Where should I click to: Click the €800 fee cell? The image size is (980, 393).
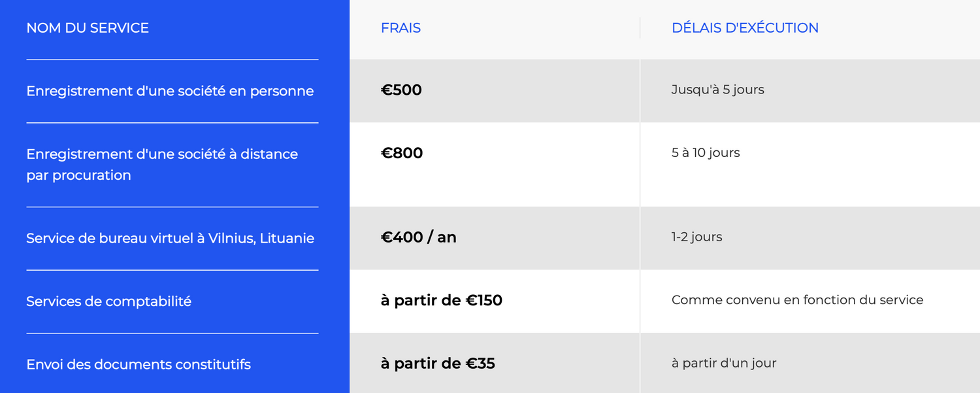click(x=402, y=153)
